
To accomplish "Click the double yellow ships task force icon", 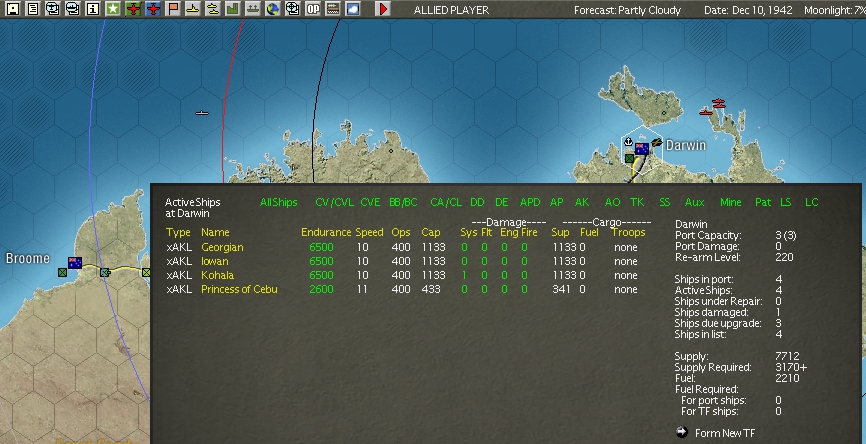I will click(x=213, y=8).
